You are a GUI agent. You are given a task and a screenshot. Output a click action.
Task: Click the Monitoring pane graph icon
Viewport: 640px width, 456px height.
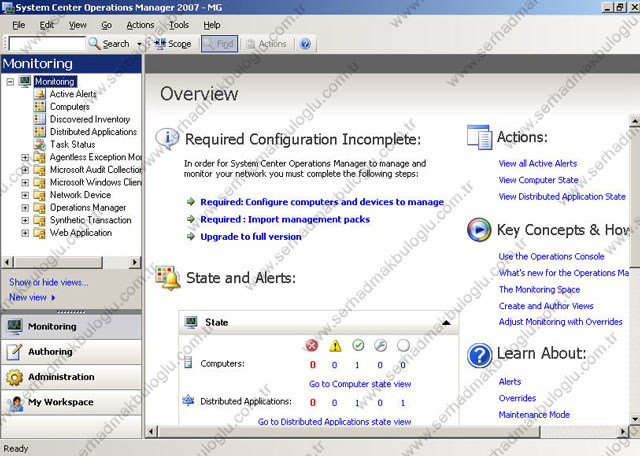[x=14, y=327]
